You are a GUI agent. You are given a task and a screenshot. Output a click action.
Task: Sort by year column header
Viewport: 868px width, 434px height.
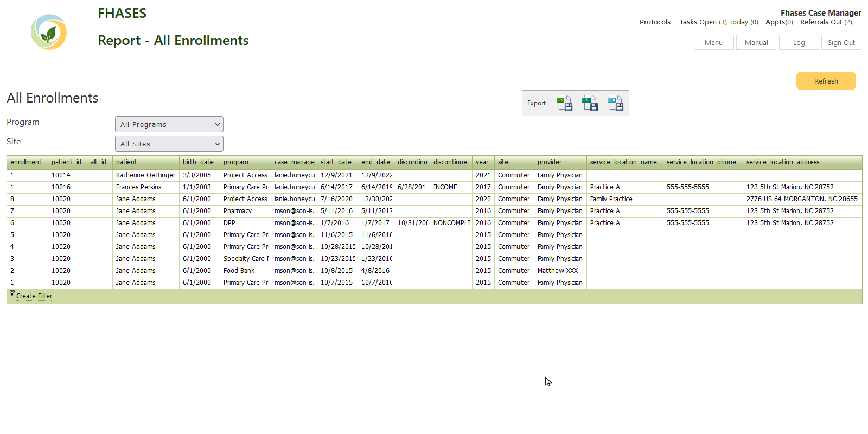[483, 162]
